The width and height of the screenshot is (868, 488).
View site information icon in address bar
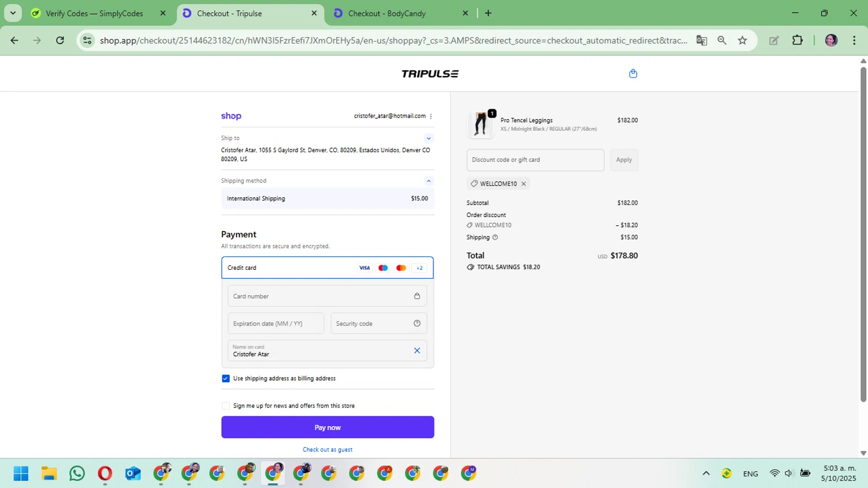(87, 41)
